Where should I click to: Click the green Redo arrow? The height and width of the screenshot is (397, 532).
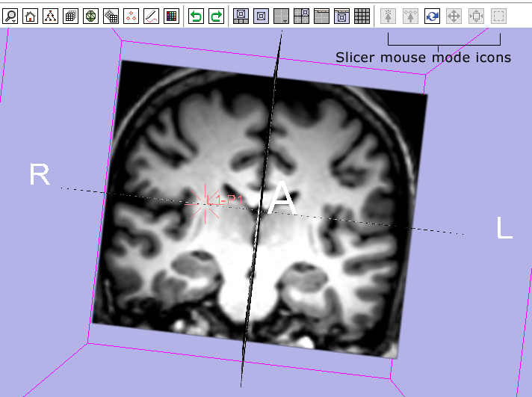tap(216, 15)
